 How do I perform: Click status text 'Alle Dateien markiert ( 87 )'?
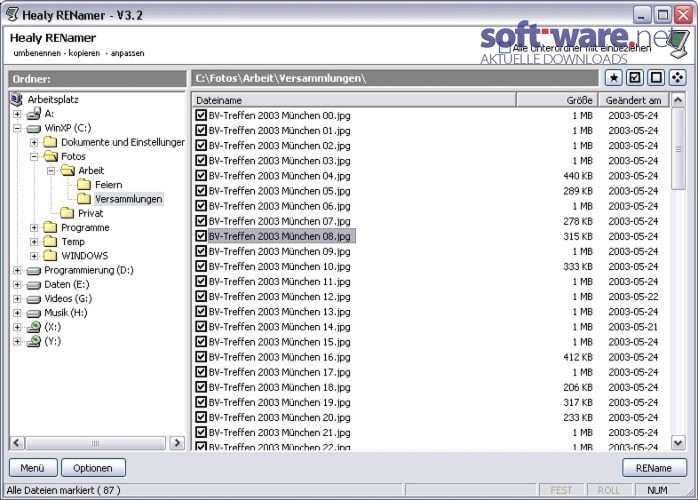tap(63, 490)
